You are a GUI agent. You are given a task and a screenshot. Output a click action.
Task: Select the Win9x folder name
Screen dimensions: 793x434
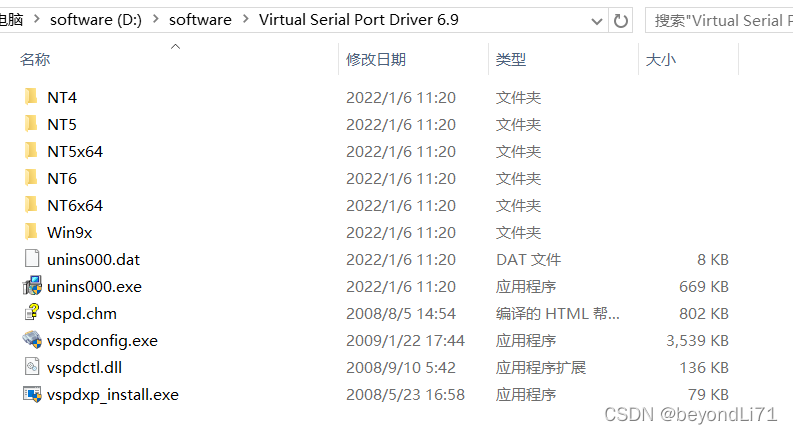70,233
